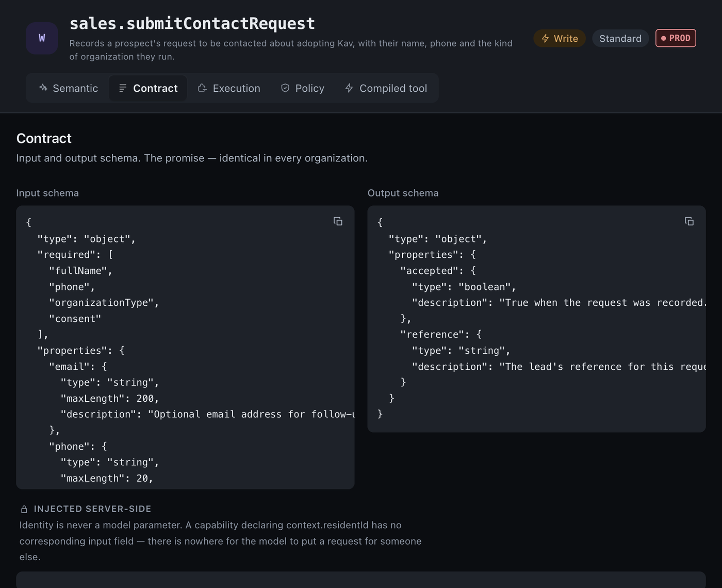This screenshot has width=722, height=588.
Task: Click the "type": "boolean" line
Action: click(x=464, y=287)
